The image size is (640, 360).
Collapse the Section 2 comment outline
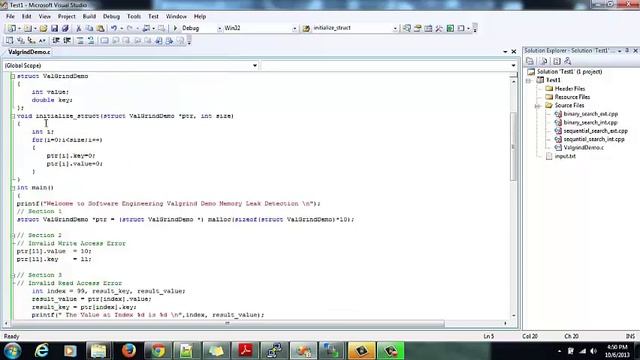13,236
